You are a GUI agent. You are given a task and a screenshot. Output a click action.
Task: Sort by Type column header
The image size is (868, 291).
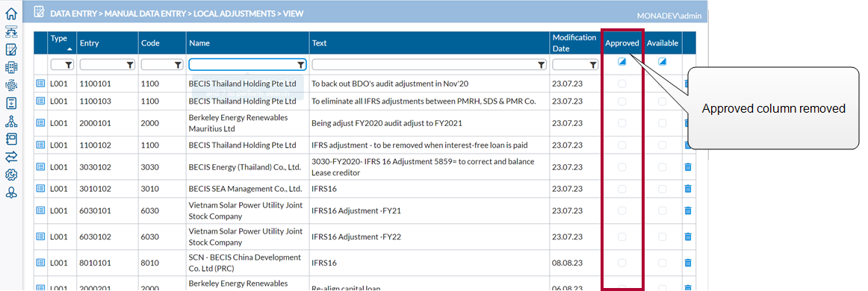click(62, 43)
